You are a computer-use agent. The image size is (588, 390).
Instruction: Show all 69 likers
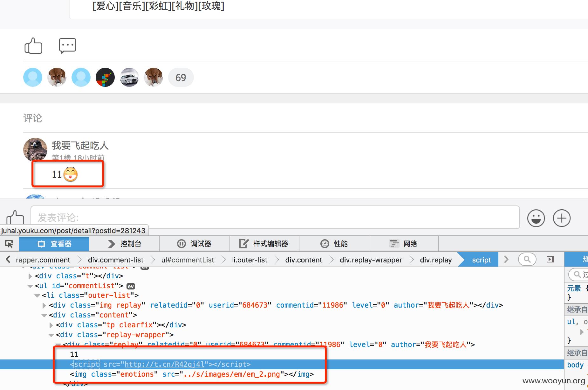coord(181,77)
